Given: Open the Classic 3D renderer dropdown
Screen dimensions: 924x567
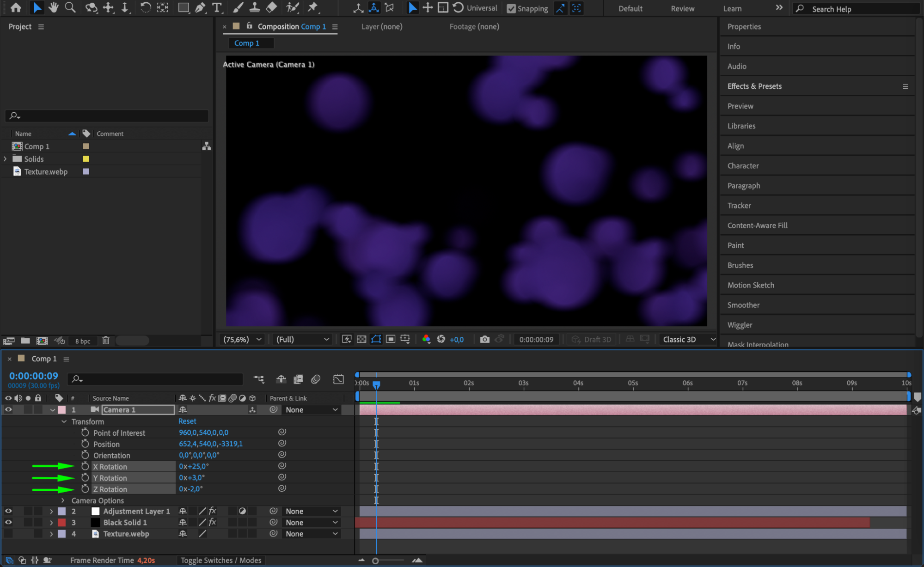Looking at the screenshot, I should [x=688, y=339].
